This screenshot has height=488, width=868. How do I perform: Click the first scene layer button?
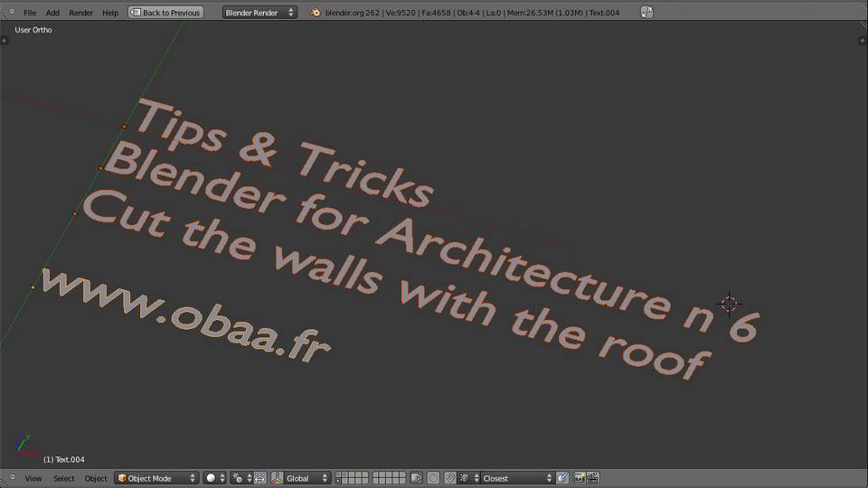[x=338, y=475]
